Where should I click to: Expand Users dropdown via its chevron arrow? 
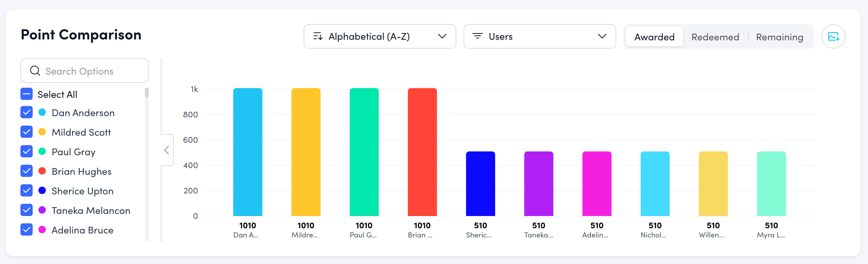pyautogui.click(x=602, y=36)
